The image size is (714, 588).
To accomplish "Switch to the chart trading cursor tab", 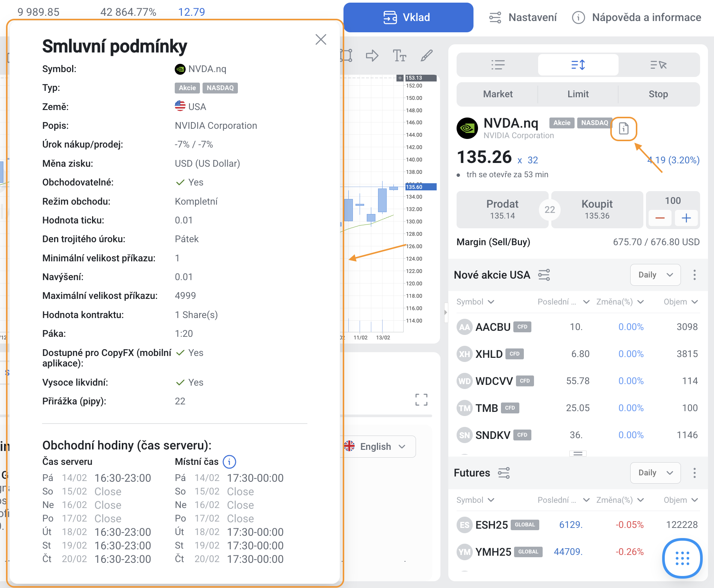I will (x=658, y=65).
